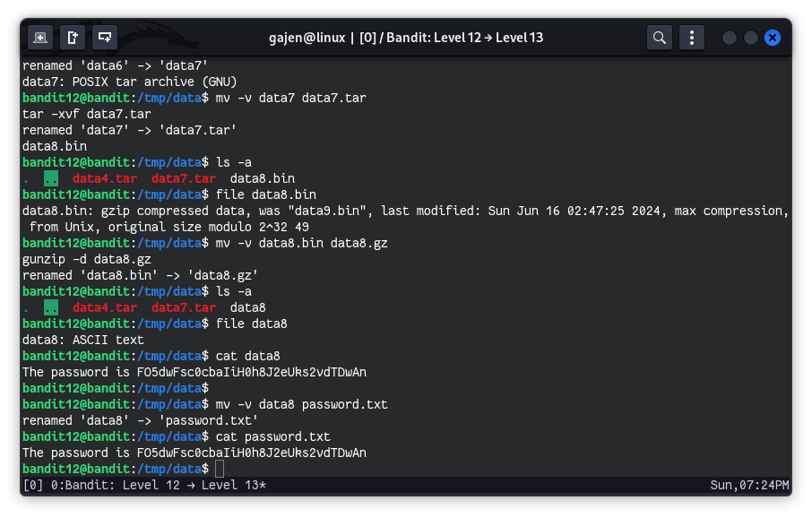Click the third title bar icon, left of the title
Screen dimensions: 812x518
(106, 38)
